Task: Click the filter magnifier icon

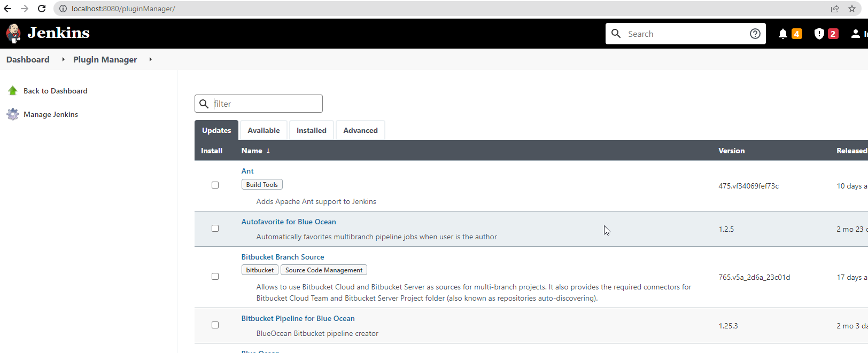Action: click(204, 104)
